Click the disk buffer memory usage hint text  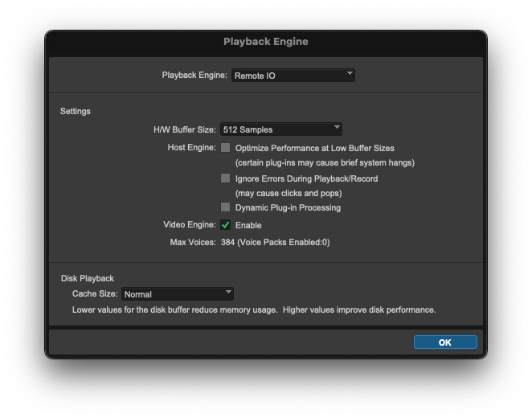click(x=254, y=309)
